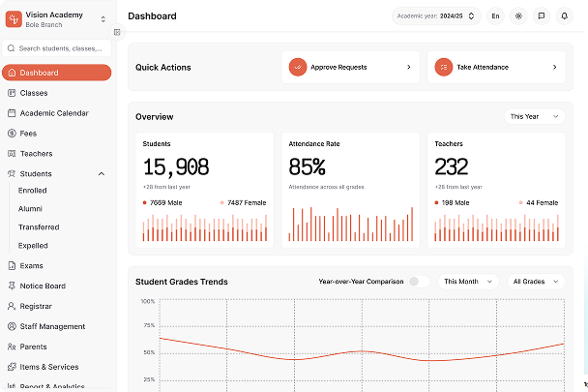Open messages with the chat icon
The width and height of the screenshot is (588, 392).
click(x=542, y=16)
